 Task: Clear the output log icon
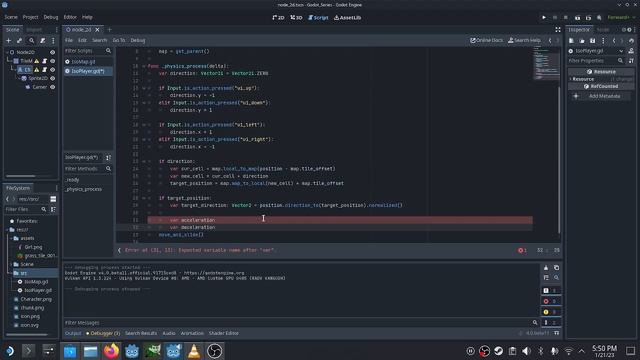click(546, 268)
